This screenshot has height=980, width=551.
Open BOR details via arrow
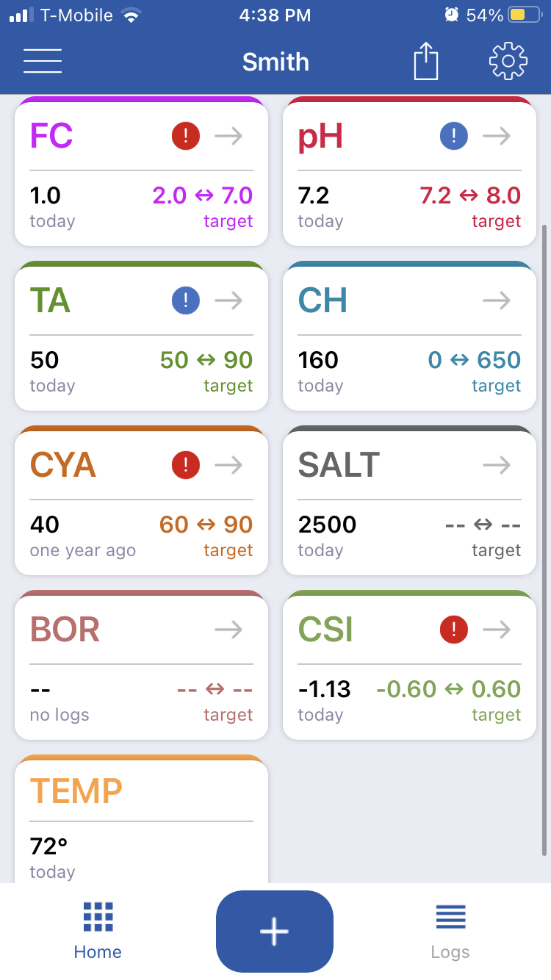(x=228, y=630)
